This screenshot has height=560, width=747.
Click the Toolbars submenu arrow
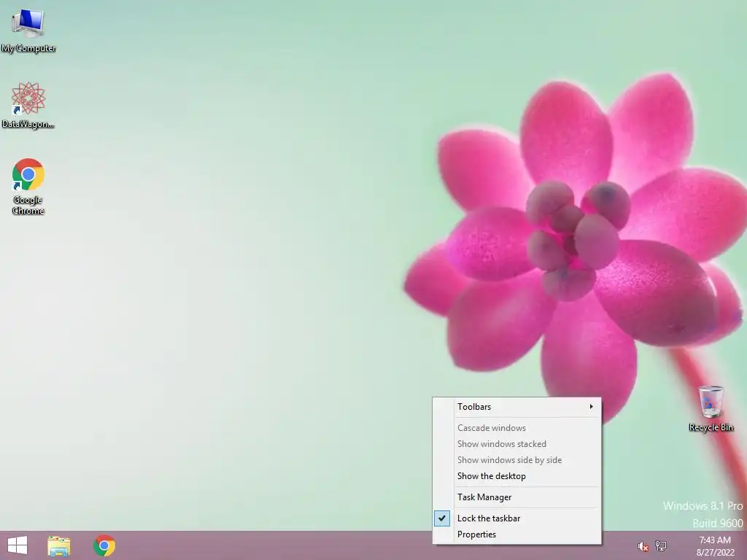point(591,407)
